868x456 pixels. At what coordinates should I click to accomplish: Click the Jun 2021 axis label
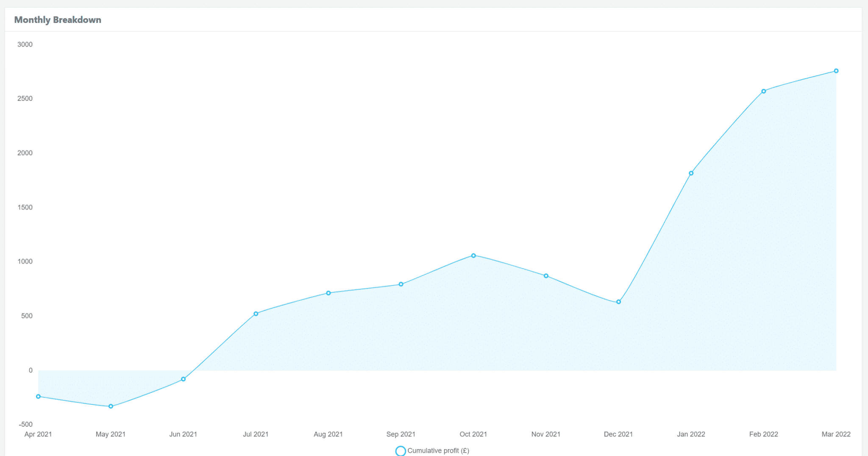[183, 434]
